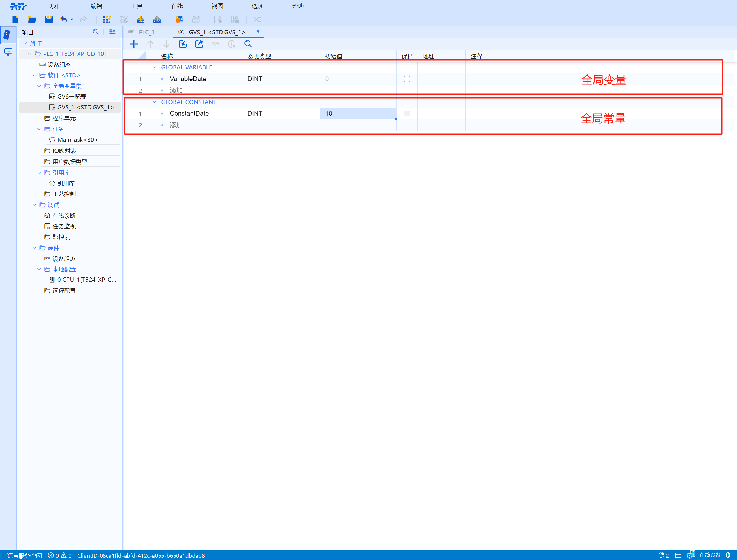
Task: Open 在线诊断 in project tree
Action: tap(64, 216)
